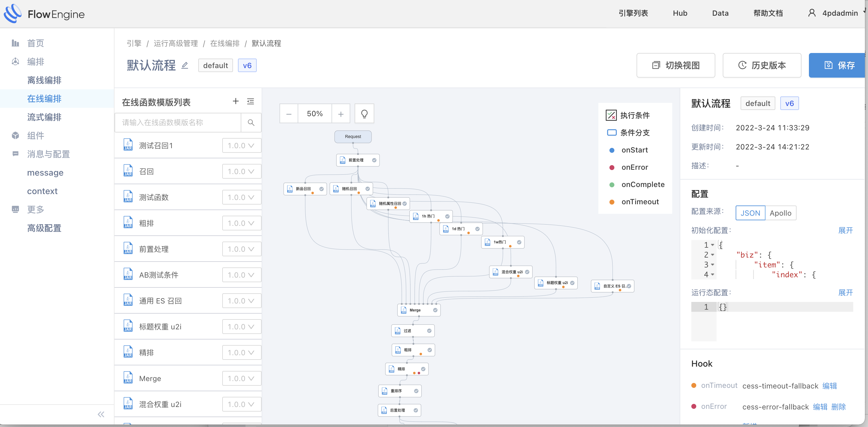Click the user avatar icon in header

812,13
